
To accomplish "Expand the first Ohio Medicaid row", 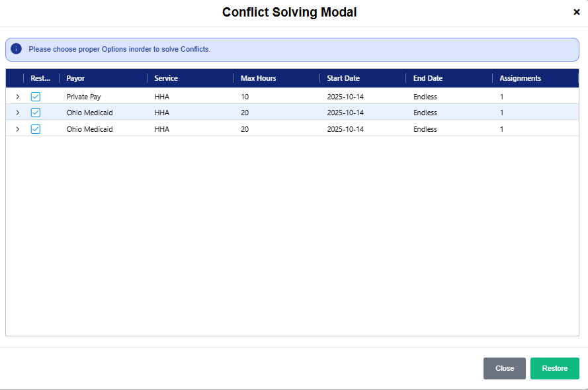I will click(18, 113).
